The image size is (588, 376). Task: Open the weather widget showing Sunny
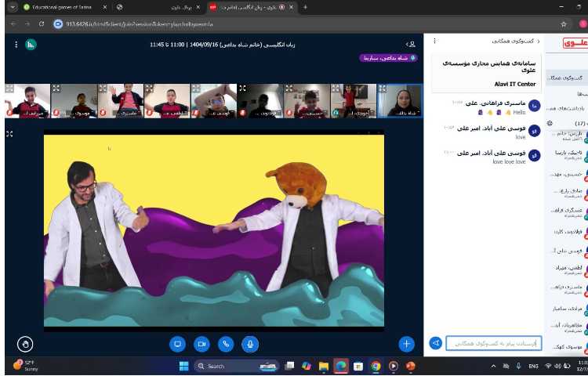coord(26,366)
